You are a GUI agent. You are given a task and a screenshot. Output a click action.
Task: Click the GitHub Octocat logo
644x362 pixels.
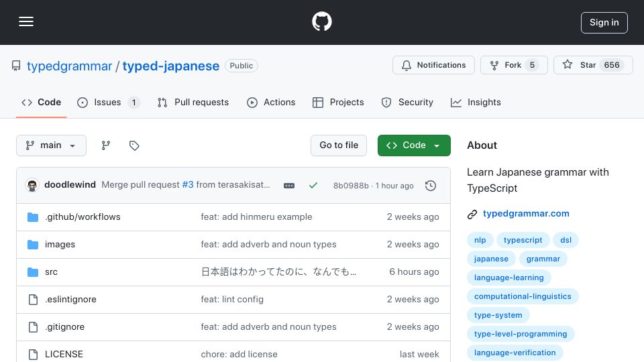[321, 21]
